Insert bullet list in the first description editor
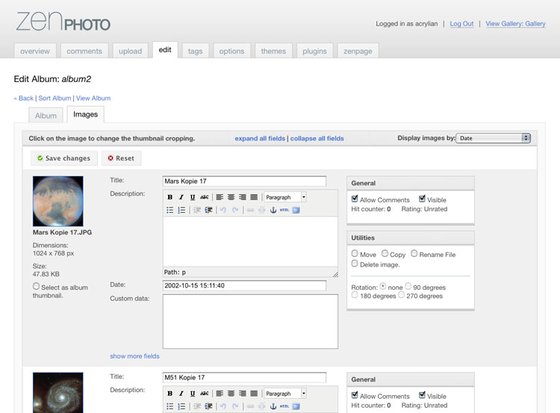Image resolution: width=560 pixels, height=413 pixels. pos(170,210)
